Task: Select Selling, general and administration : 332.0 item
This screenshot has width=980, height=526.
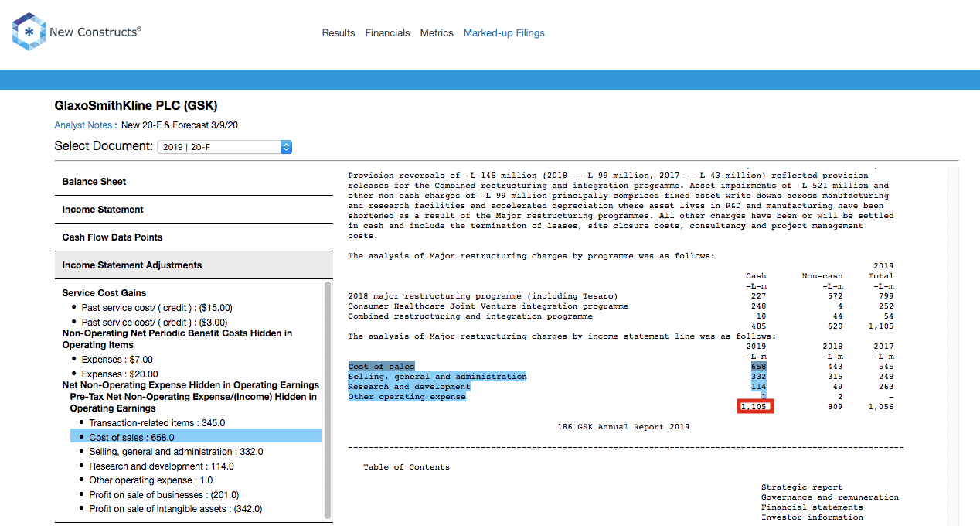Action: pos(176,452)
